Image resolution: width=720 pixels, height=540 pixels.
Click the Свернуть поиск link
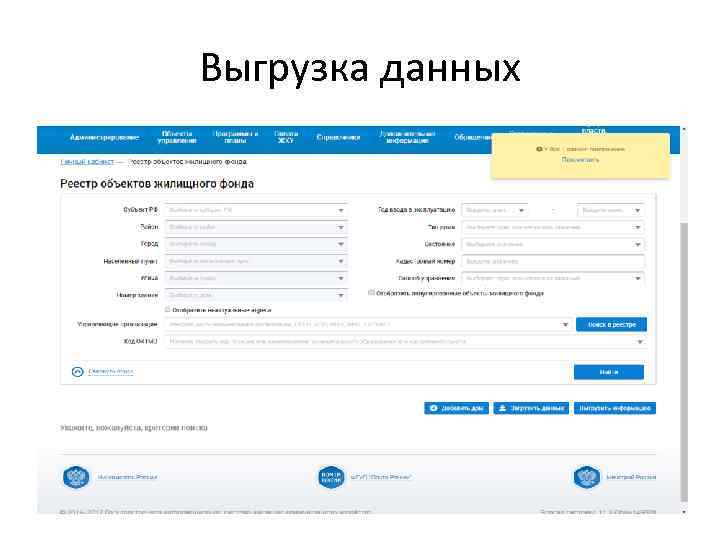point(111,371)
